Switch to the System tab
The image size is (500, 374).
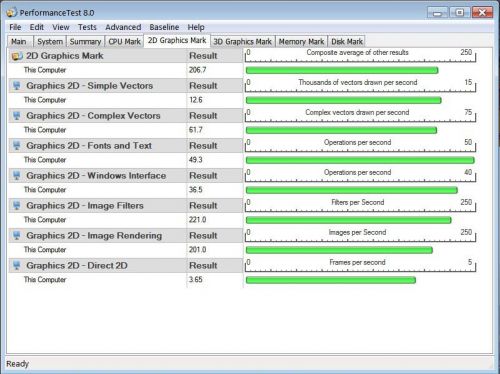click(50, 42)
